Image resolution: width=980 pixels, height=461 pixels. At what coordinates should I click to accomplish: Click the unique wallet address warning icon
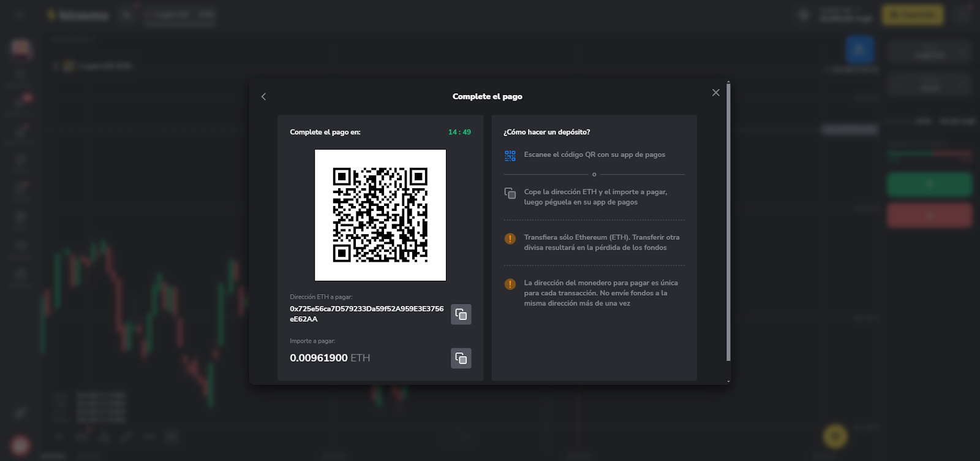tap(510, 284)
